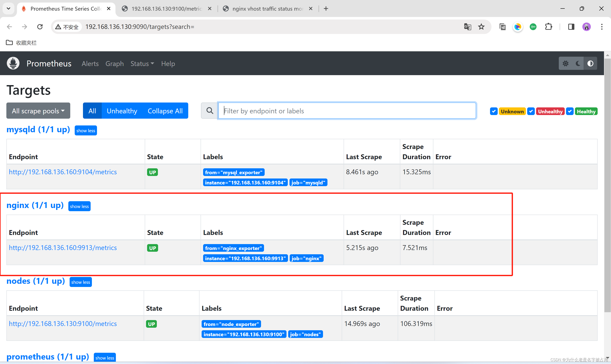Open the Help page
This screenshot has height=364, width=611.
coord(168,63)
